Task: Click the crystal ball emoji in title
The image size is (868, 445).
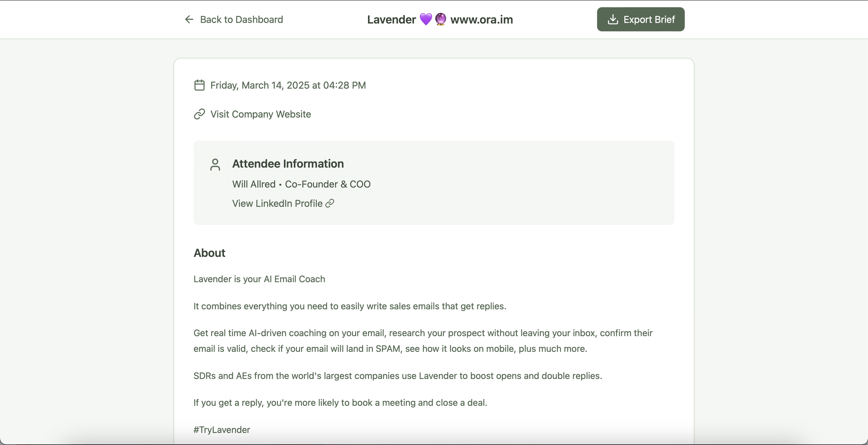Action: [440, 20]
